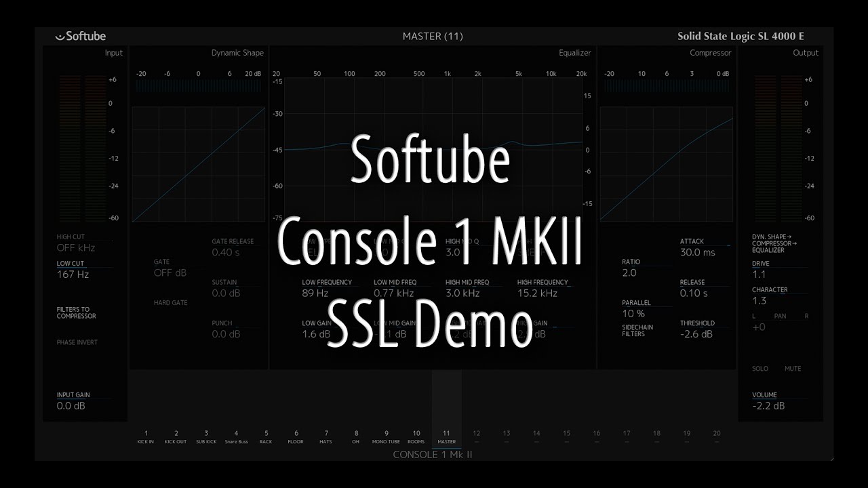
Task: Switch to channel 6 FLOOR
Action: pos(296,437)
